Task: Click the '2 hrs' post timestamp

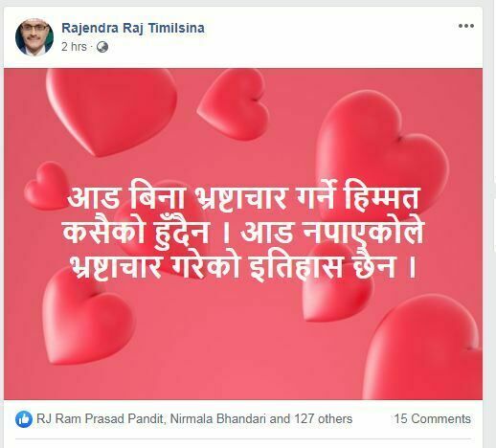Action: 74,47
